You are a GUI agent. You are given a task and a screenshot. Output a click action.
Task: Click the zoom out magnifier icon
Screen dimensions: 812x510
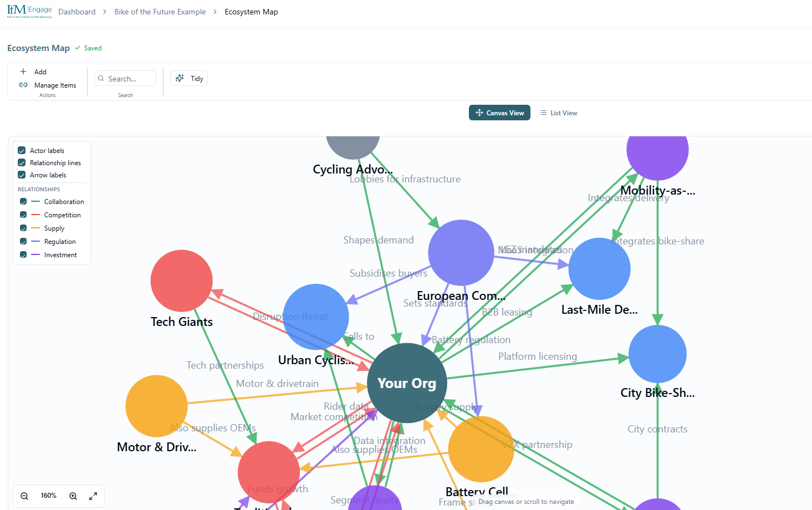tap(24, 496)
